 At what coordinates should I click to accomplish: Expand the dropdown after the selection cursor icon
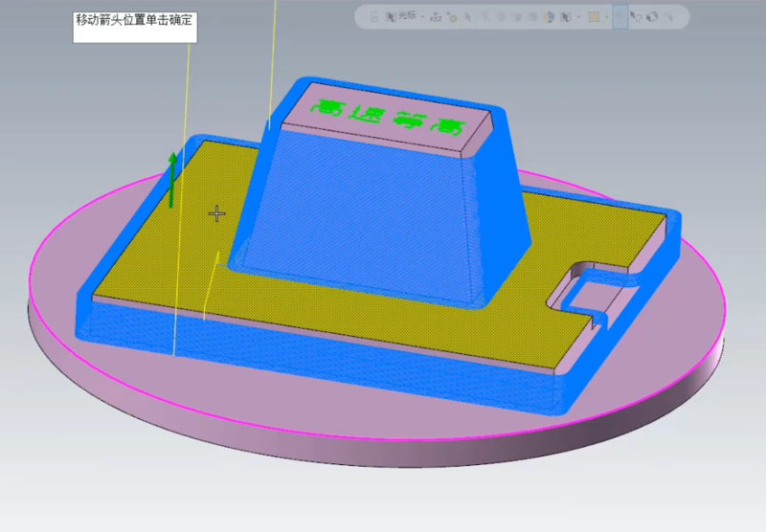[578, 16]
